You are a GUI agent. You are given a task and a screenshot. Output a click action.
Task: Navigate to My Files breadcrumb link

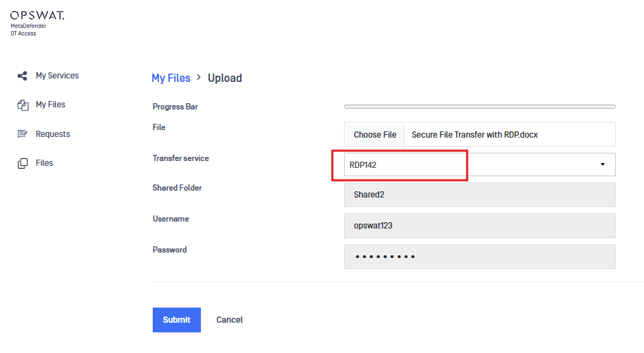[x=171, y=78]
